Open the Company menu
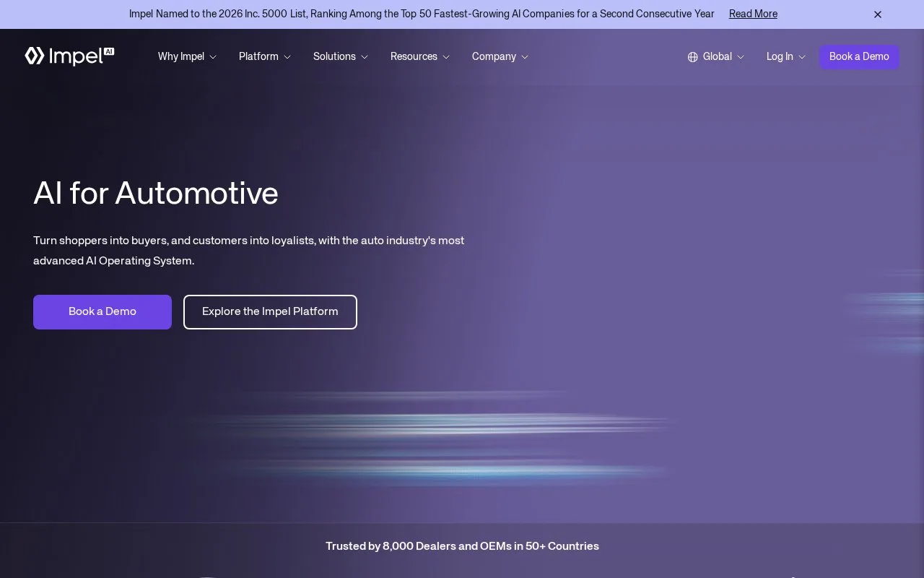The height and width of the screenshot is (578, 924). pos(494,56)
